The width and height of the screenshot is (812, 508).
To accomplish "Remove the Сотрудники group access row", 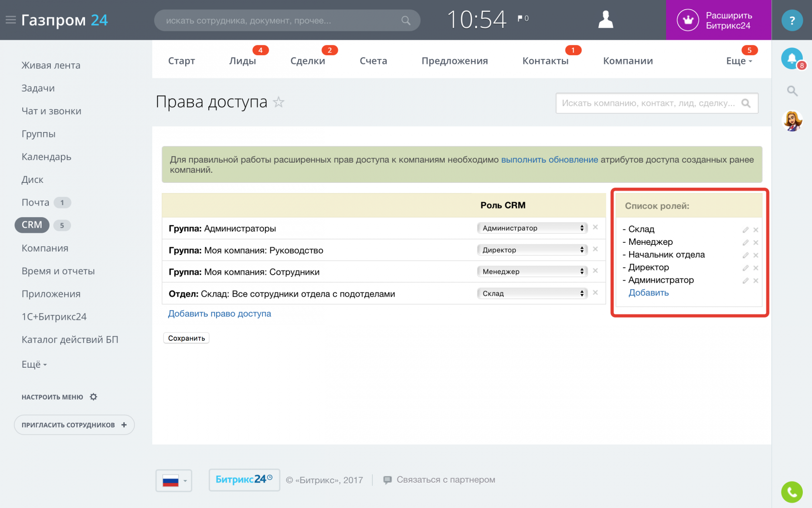I will (x=595, y=270).
